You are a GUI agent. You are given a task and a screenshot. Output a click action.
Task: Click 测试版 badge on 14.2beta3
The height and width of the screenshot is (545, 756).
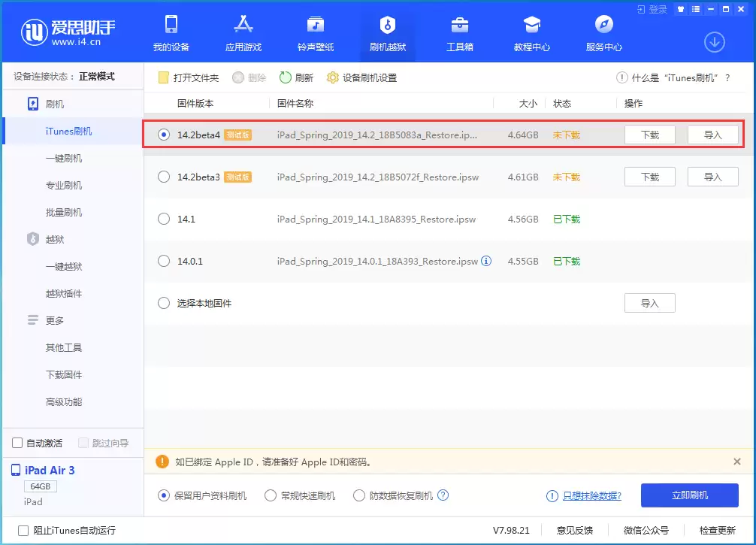coord(237,177)
